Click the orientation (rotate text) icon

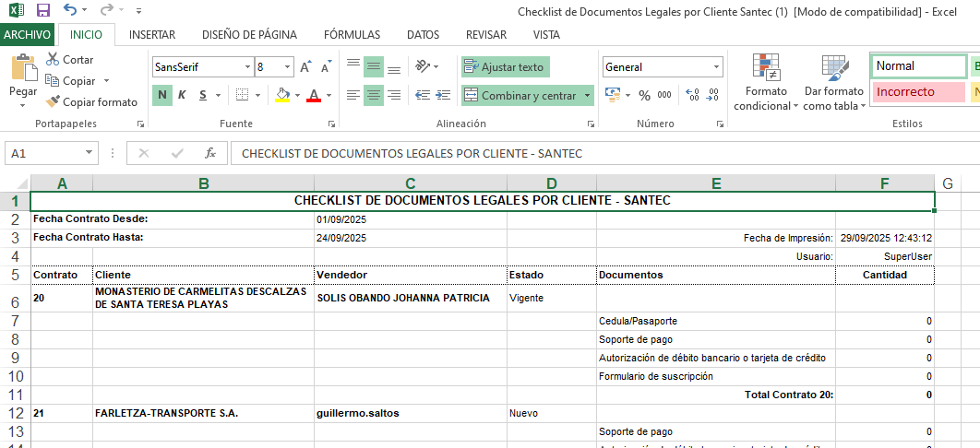click(423, 66)
